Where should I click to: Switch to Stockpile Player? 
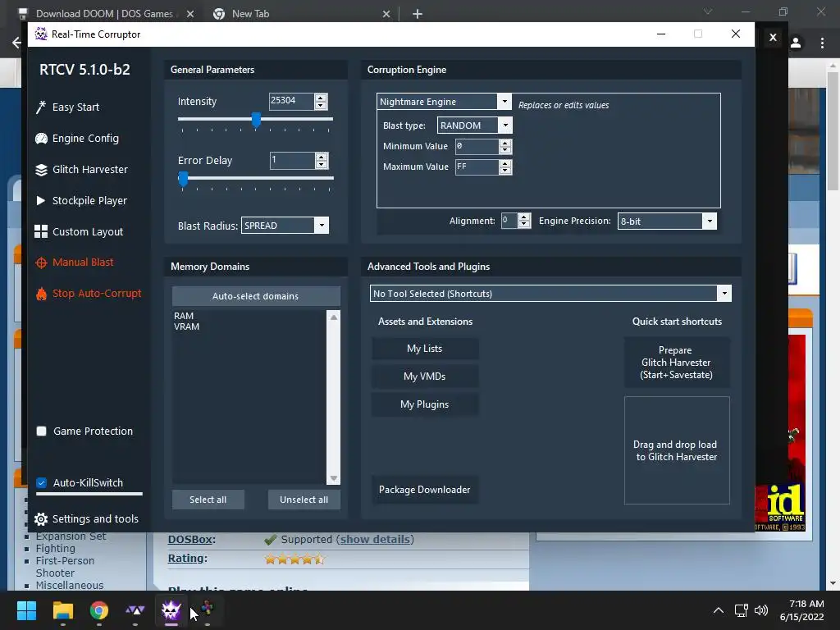89,200
